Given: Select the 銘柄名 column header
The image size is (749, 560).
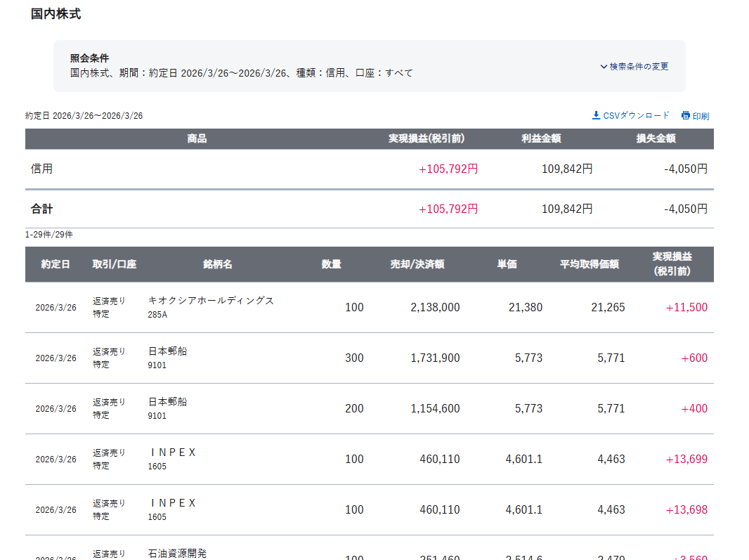Looking at the screenshot, I should [218, 264].
